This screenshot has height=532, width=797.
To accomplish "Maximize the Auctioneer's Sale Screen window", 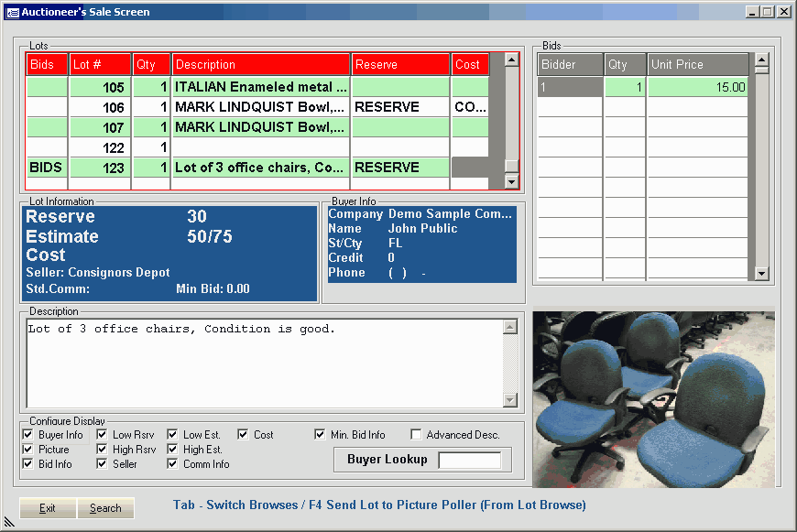I will tap(768, 12).
